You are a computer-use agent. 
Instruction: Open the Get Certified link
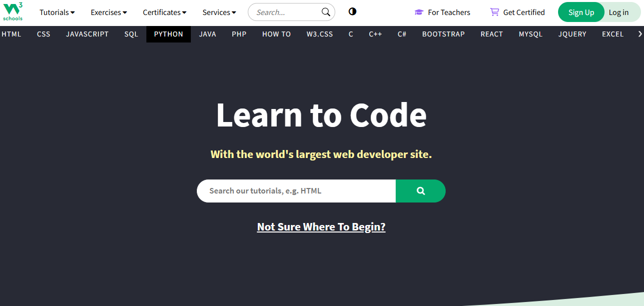coord(518,12)
